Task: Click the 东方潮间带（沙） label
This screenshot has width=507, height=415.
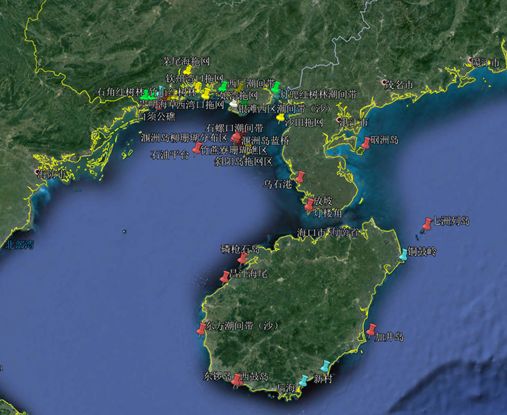Action: (243, 326)
